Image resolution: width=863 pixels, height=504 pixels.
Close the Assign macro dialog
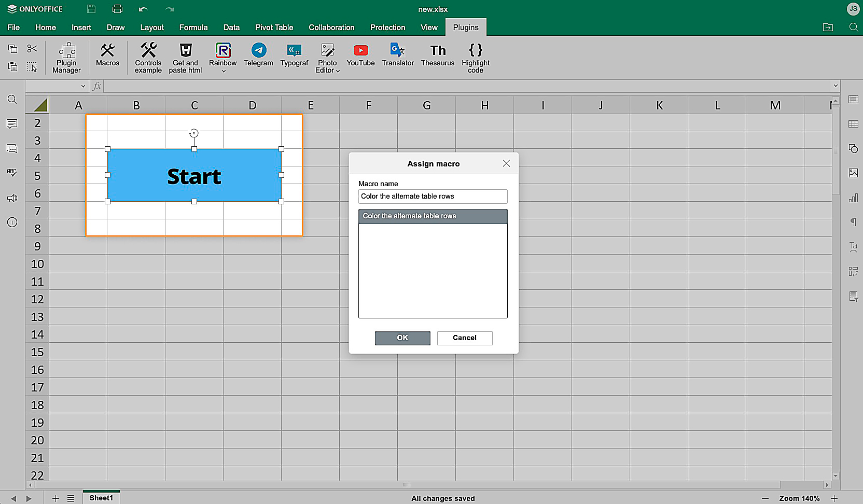click(x=507, y=163)
